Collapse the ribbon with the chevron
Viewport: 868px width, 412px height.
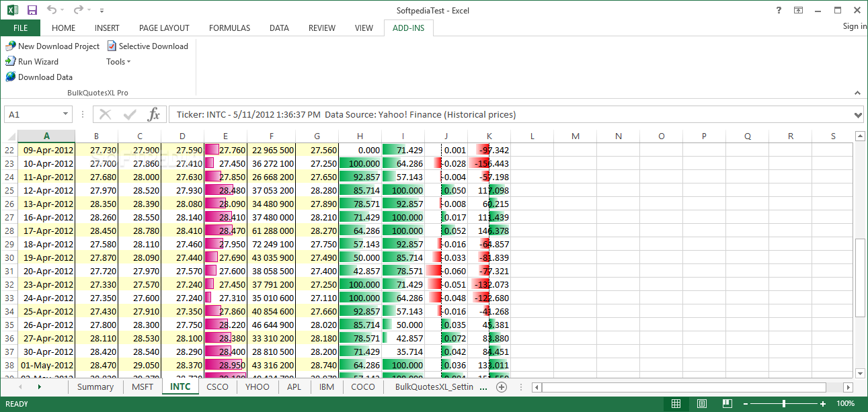click(857, 93)
